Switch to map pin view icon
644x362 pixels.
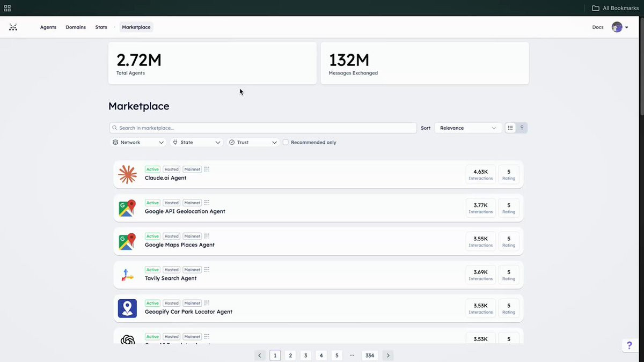coord(522,128)
